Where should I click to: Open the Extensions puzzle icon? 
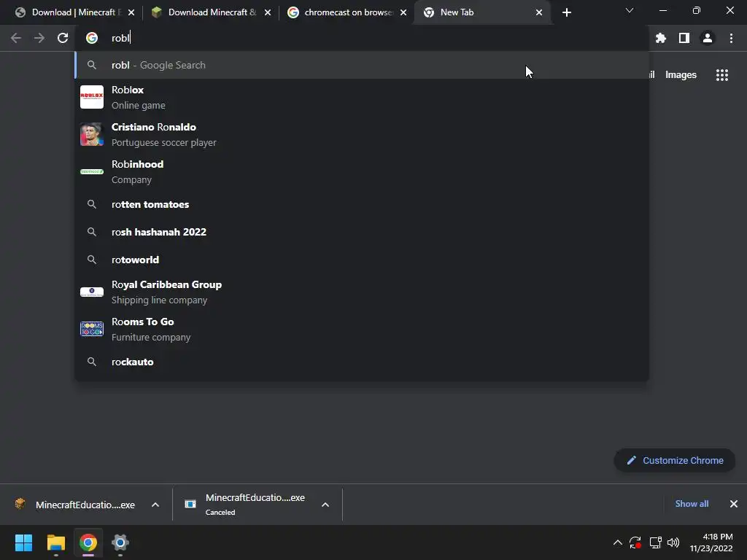pyautogui.click(x=661, y=38)
